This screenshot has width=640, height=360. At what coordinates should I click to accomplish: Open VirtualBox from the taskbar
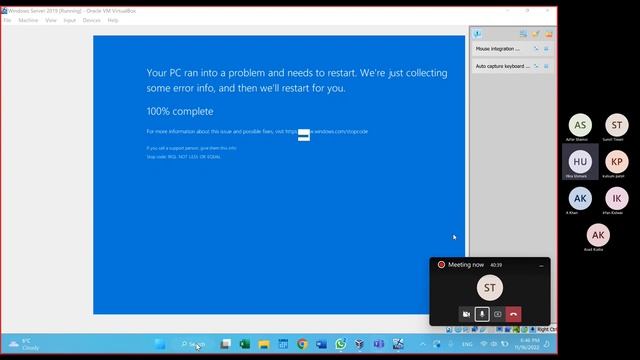point(360,344)
